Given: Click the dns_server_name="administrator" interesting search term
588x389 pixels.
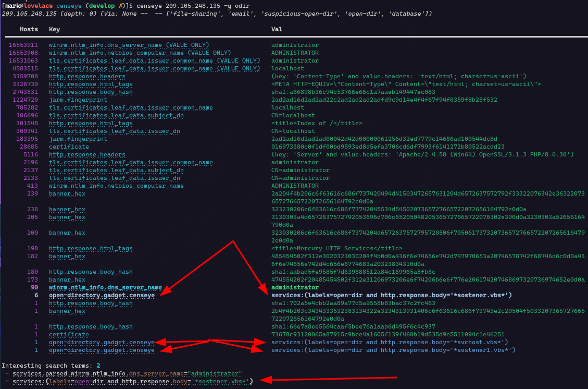Looking at the screenshot, I should coord(127,373).
